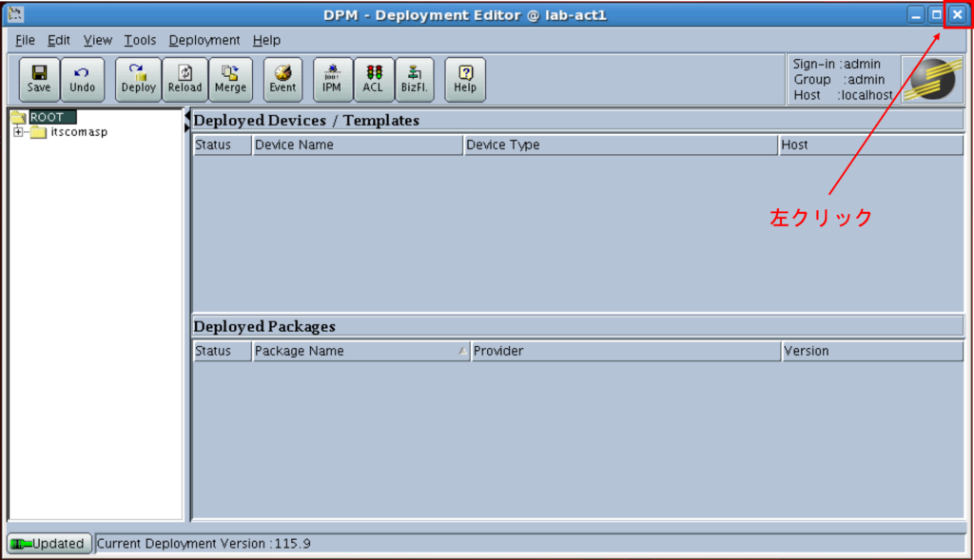Click the Help toolbar icon
974x560 pixels.
click(465, 80)
